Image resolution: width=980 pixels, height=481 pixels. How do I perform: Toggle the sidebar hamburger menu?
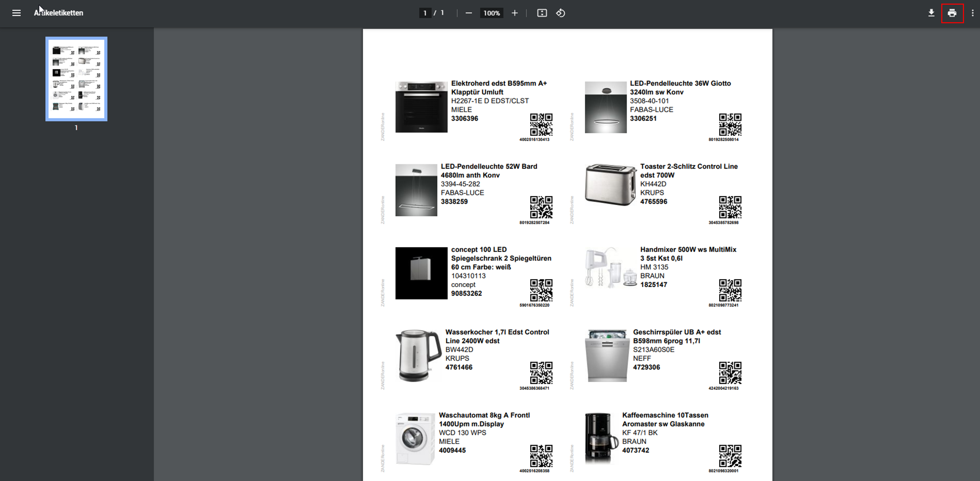click(x=17, y=13)
